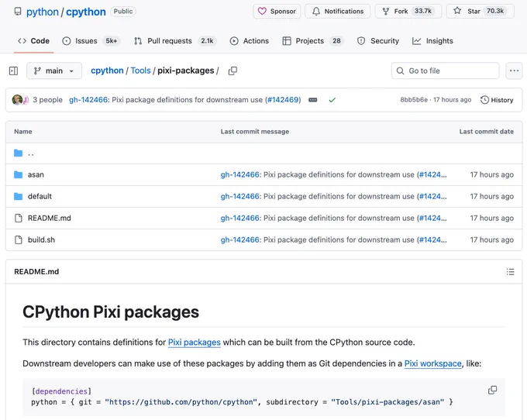The height and width of the screenshot is (420, 527).
Task: Open the asan folder
Action: (36, 174)
